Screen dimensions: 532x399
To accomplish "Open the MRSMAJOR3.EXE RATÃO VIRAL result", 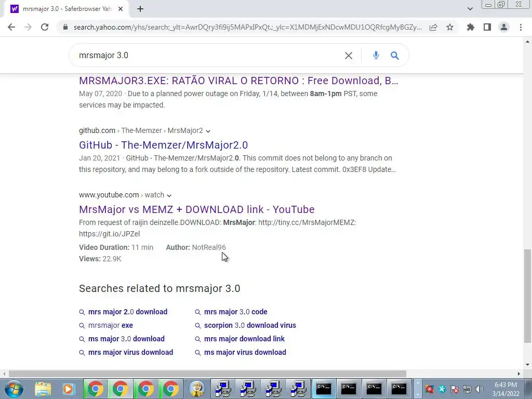I will tap(238, 81).
